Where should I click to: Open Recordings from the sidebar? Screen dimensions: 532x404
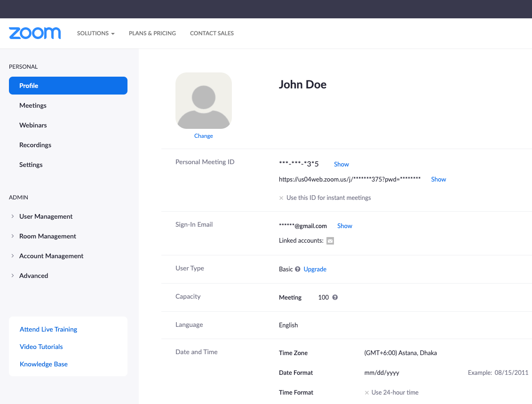(x=35, y=145)
